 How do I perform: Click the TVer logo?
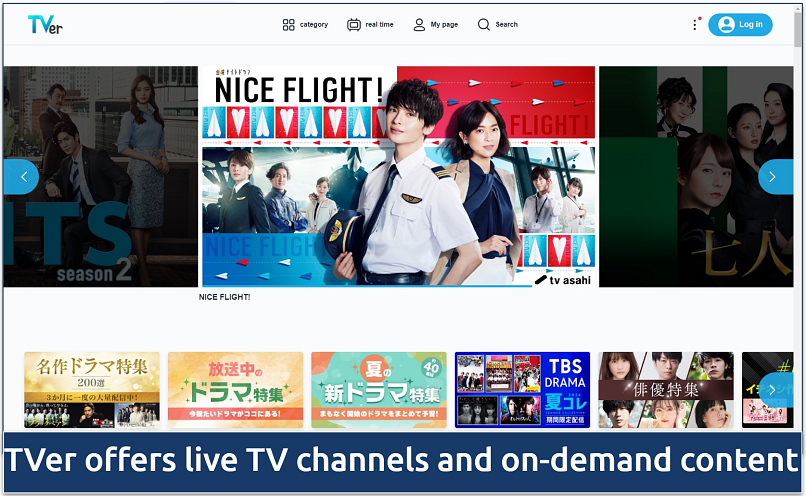[x=45, y=24]
